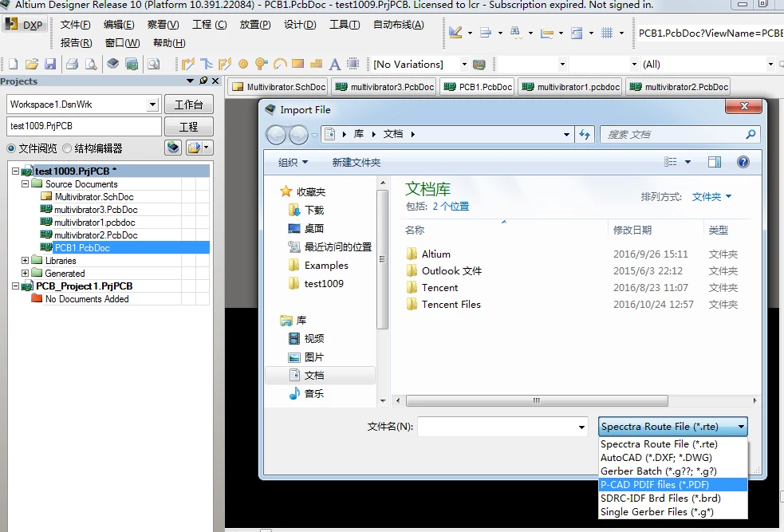Switch to the multivibrator3.PcbDoc tab
784x532 pixels.
tap(384, 87)
